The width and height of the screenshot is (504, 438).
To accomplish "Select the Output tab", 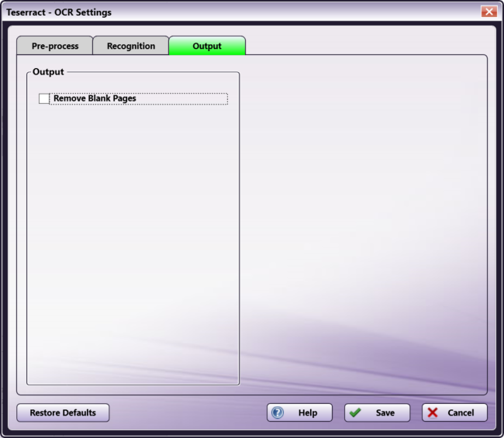I will tap(207, 46).
